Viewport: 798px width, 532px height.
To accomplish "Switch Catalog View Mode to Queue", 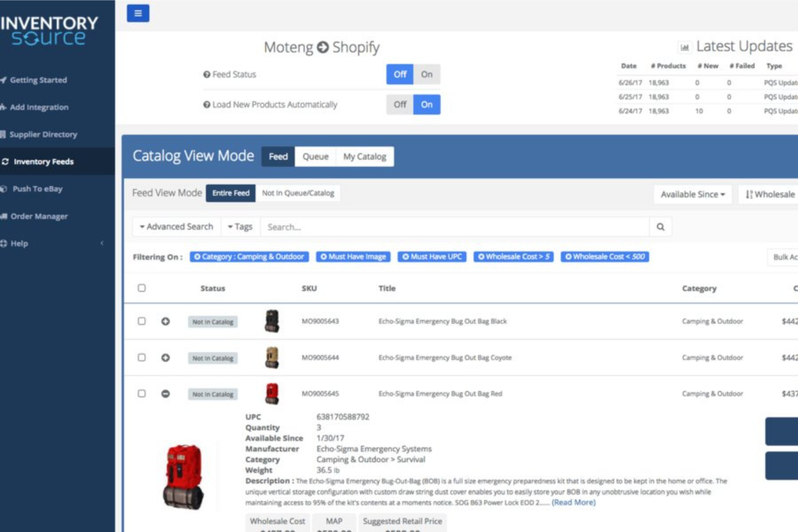I will pos(315,156).
